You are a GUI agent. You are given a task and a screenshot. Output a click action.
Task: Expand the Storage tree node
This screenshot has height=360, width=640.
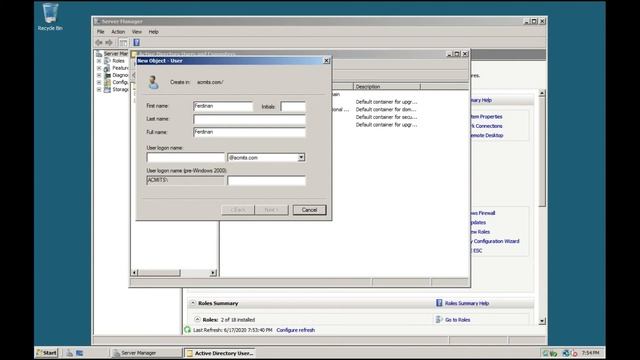(x=99, y=89)
